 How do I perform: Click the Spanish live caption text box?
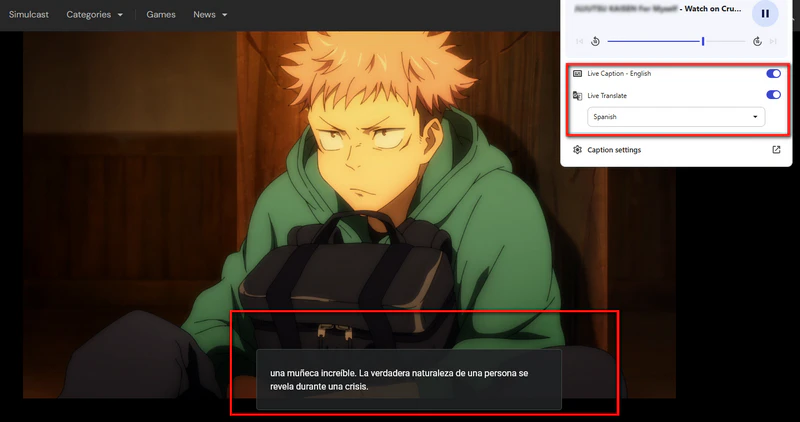tap(409, 380)
